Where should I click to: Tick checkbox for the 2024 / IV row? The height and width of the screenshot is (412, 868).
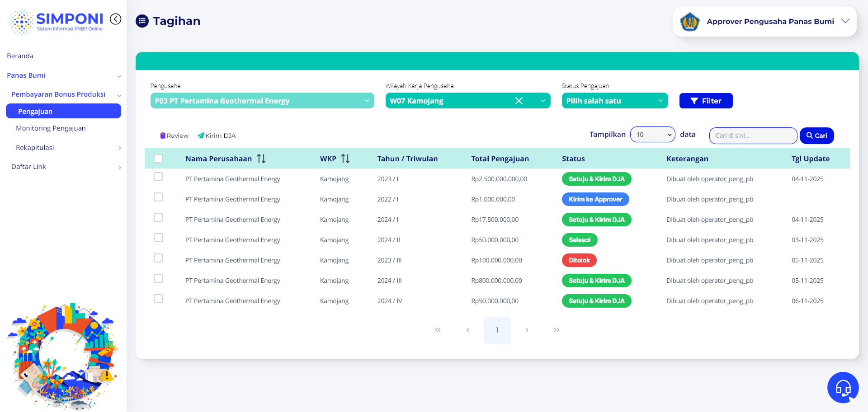tap(158, 299)
